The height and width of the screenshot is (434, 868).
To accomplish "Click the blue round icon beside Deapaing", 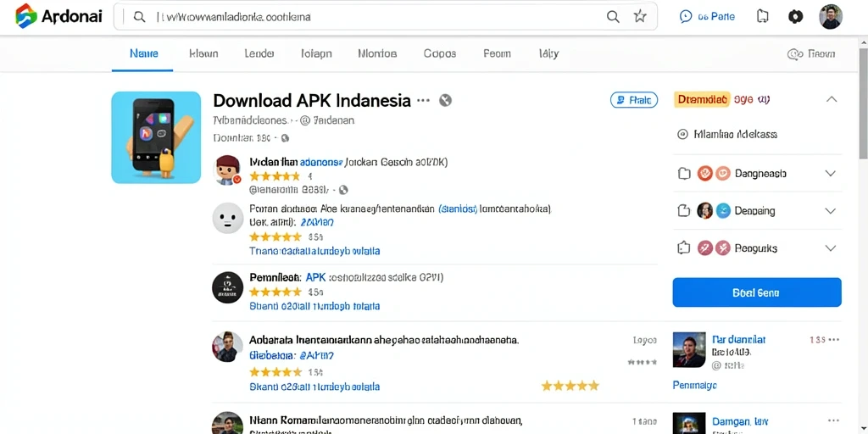I will pyautogui.click(x=724, y=210).
